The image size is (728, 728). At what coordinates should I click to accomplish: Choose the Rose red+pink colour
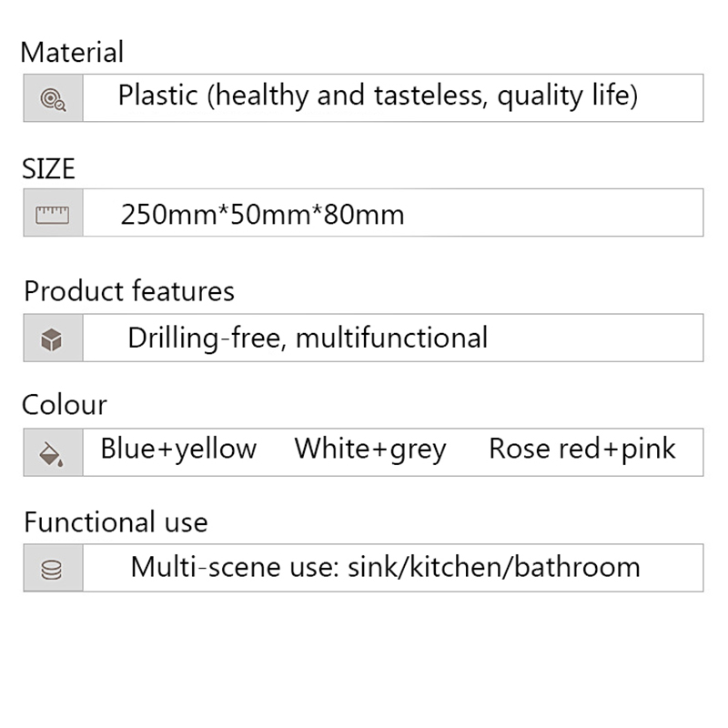point(582,449)
